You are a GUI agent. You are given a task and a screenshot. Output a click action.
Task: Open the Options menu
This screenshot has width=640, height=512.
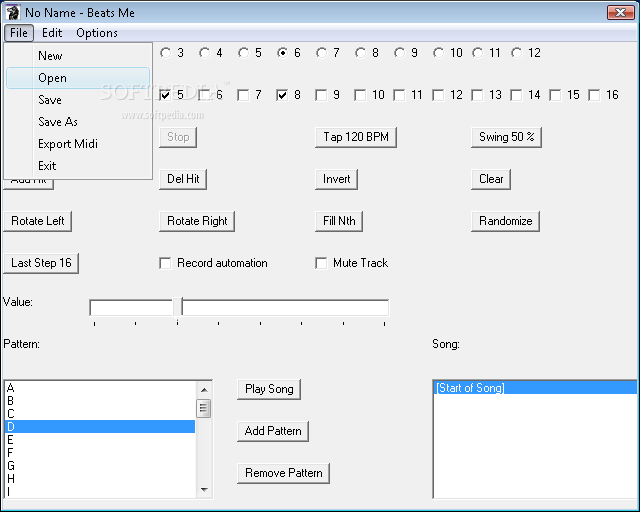[x=97, y=33]
